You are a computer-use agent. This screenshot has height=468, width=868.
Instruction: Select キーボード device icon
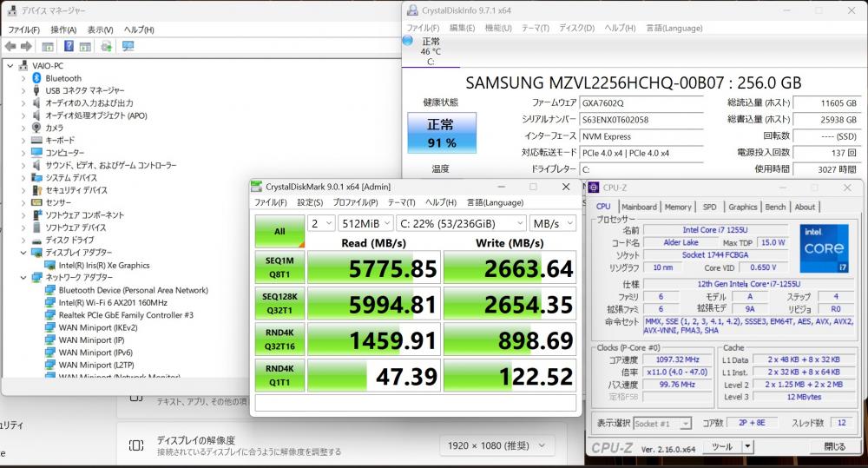point(36,140)
